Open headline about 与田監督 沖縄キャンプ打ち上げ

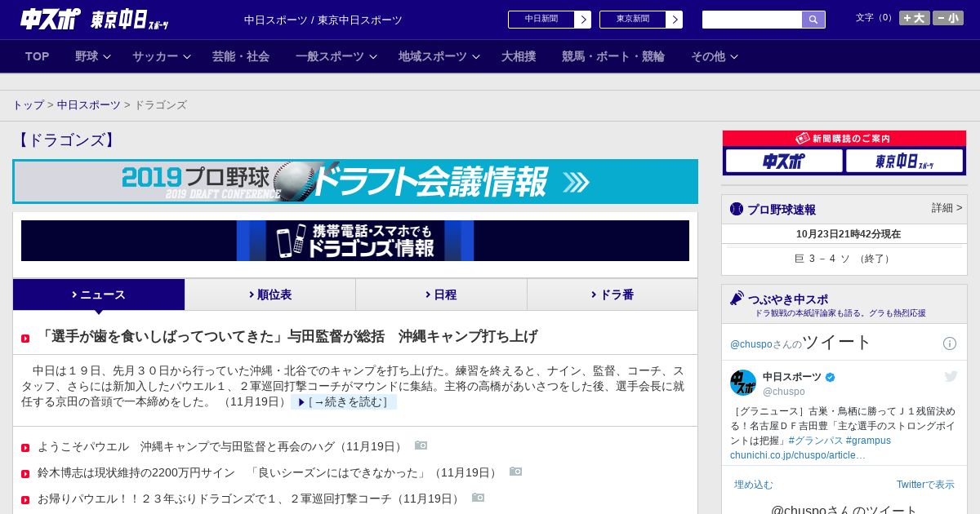[x=287, y=336]
